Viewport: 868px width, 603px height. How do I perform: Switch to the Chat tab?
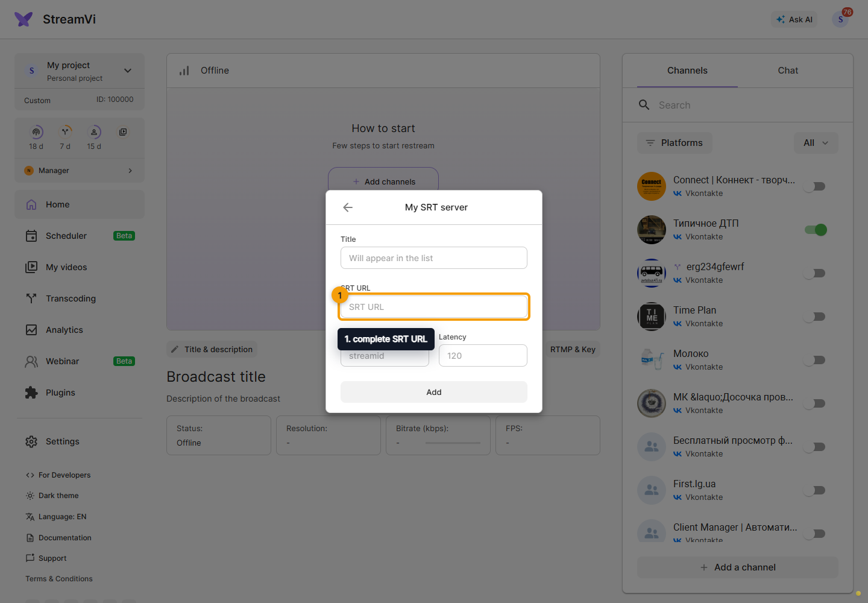pyautogui.click(x=788, y=71)
